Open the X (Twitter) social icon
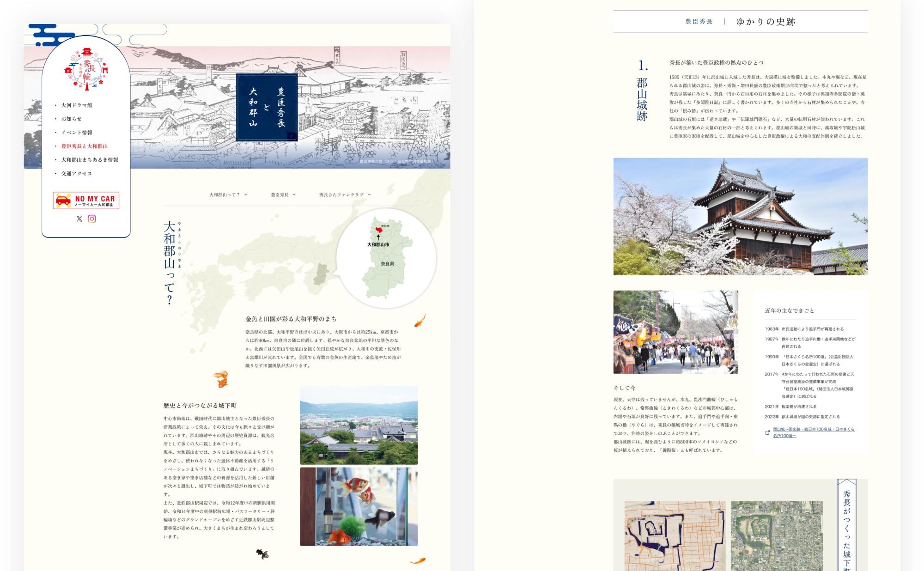 point(79,219)
